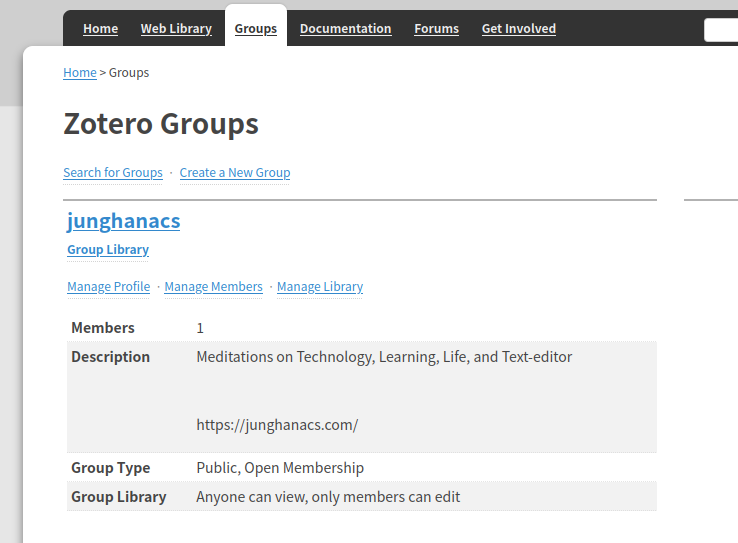
Task: Select the Members row label
Action: [103, 328]
